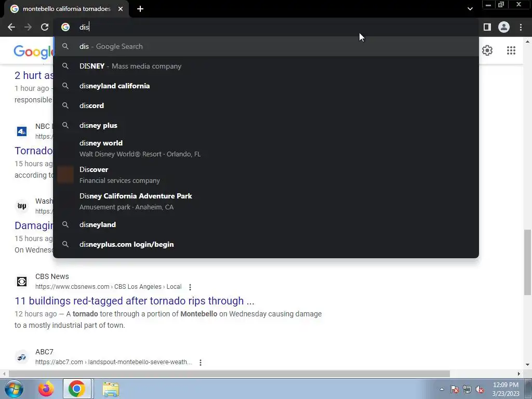532x399 pixels.
Task: Click in the address bar typed 'dis'
Action: [x=266, y=27]
